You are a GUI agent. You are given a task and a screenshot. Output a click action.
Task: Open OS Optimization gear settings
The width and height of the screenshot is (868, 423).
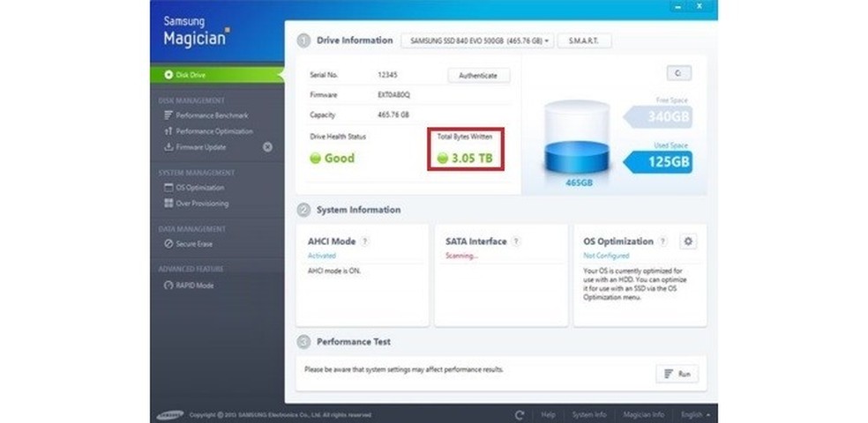[688, 241]
